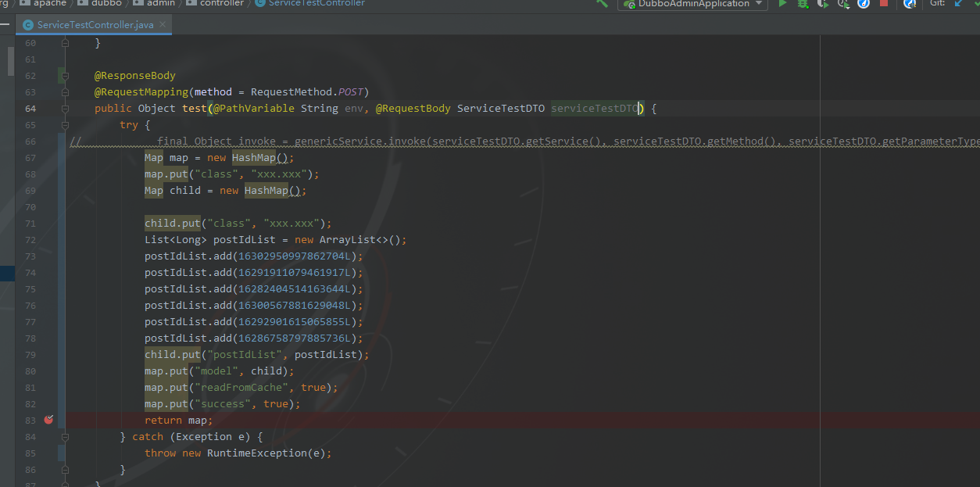Click the @RequestBody annotation
This screenshot has width=980, height=487.
pyautogui.click(x=413, y=109)
